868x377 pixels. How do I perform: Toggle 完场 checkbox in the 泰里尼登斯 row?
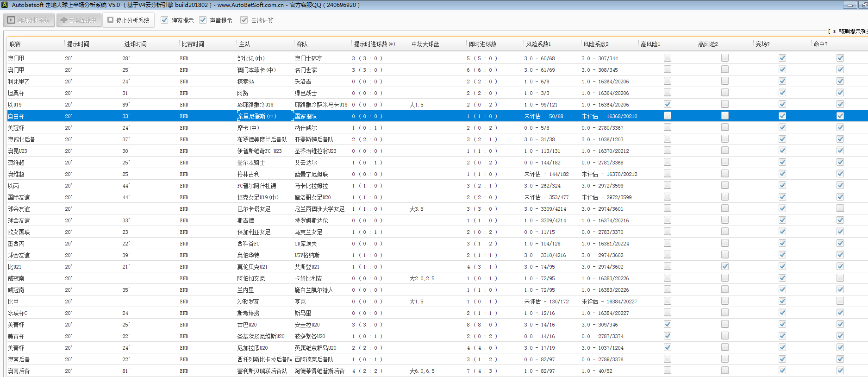point(782,116)
